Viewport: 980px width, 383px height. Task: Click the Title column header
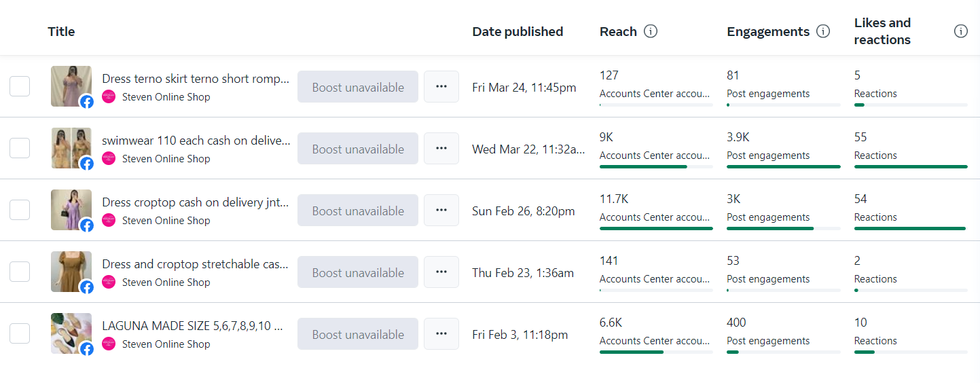tap(61, 31)
